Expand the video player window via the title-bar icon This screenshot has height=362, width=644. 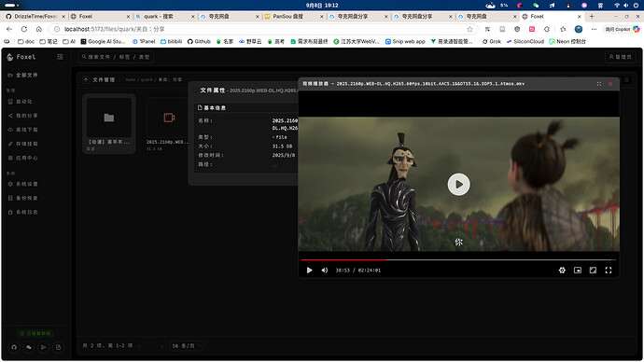tap(599, 84)
